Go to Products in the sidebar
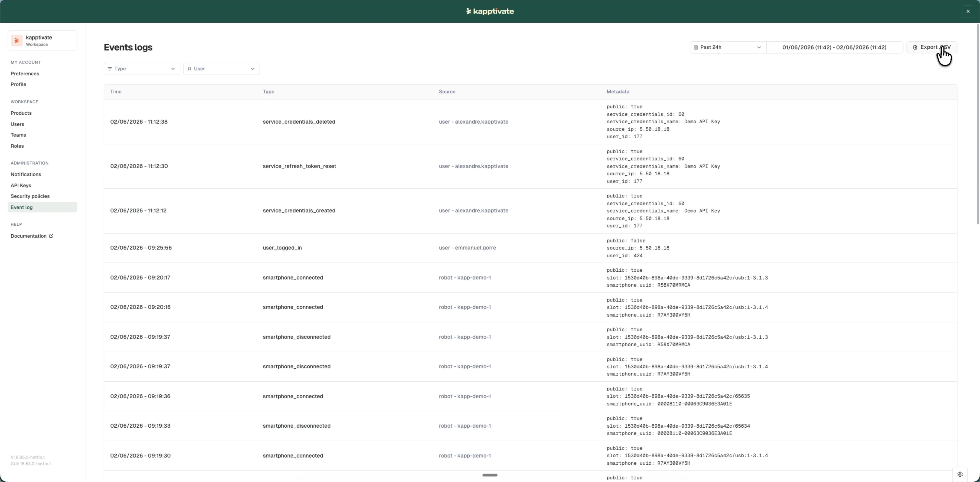 click(21, 113)
